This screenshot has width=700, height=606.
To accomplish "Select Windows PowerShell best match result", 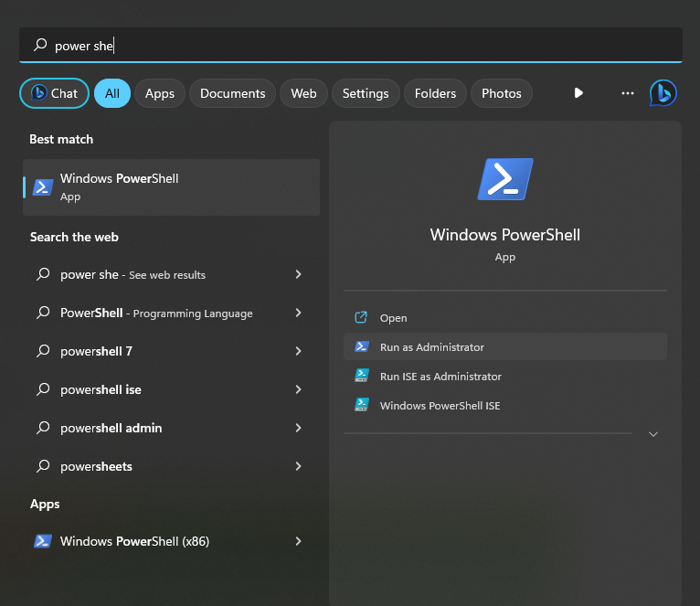I will tap(171, 186).
